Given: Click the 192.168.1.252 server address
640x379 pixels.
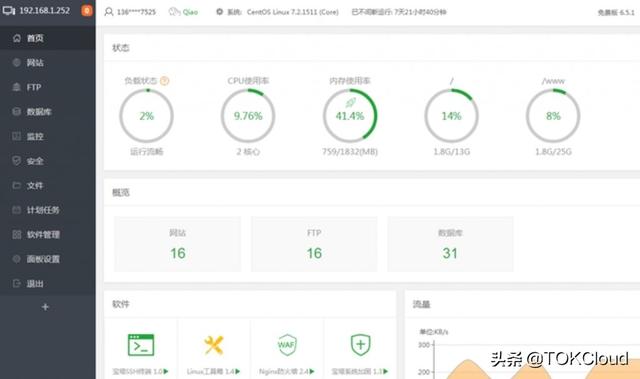Looking at the screenshot, I should 44,11.
